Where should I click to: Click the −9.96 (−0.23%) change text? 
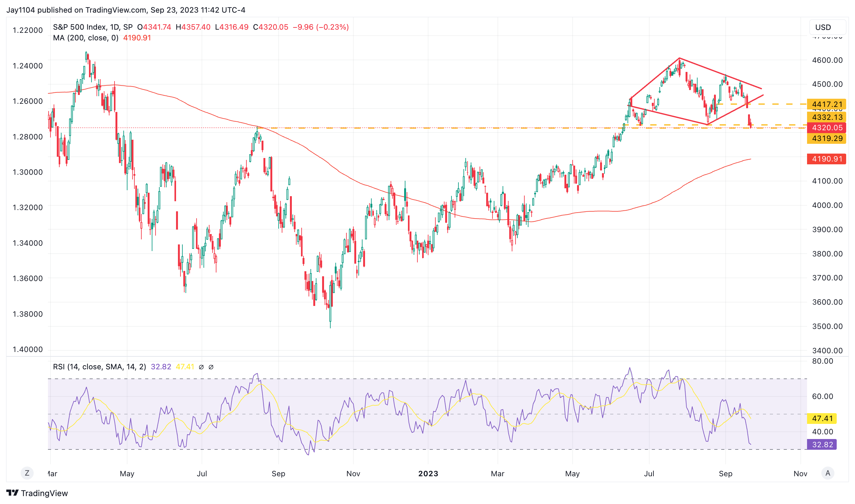tap(321, 27)
